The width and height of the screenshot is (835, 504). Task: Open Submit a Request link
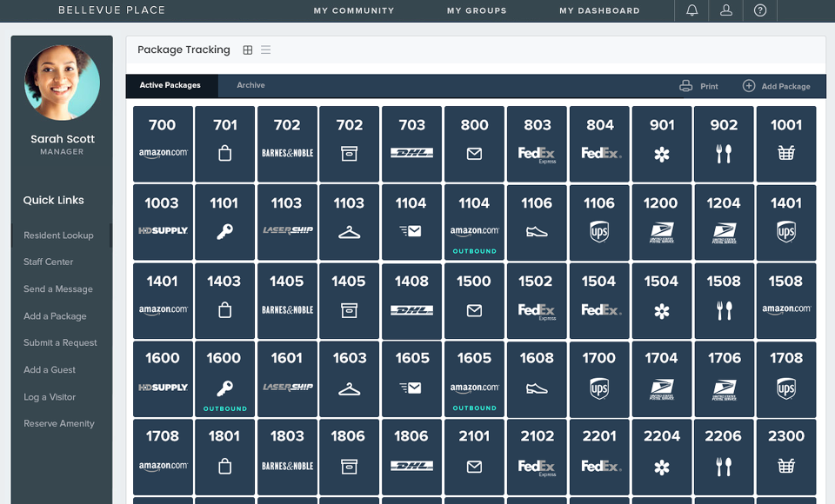(x=60, y=342)
